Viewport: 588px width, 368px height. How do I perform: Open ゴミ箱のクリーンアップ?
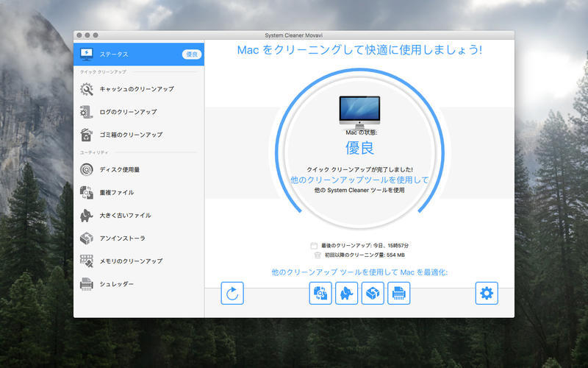139,135
